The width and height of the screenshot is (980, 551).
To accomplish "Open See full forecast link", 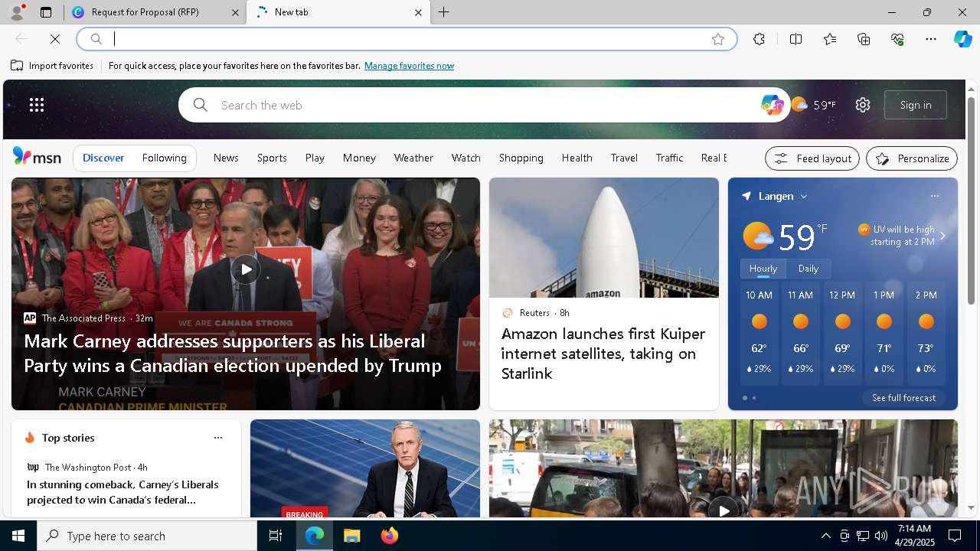I will [903, 398].
